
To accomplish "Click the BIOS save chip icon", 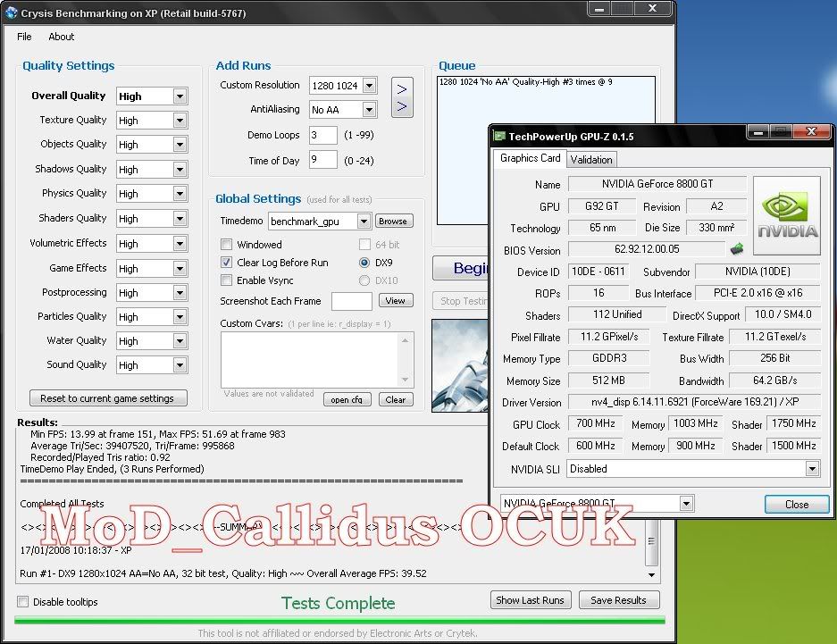I will (x=737, y=248).
